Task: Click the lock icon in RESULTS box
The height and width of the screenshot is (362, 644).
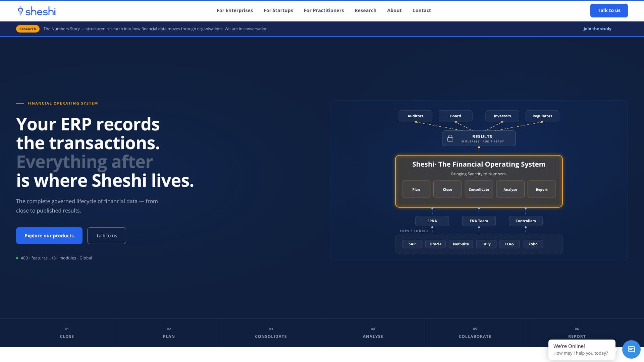Action: pos(450,138)
